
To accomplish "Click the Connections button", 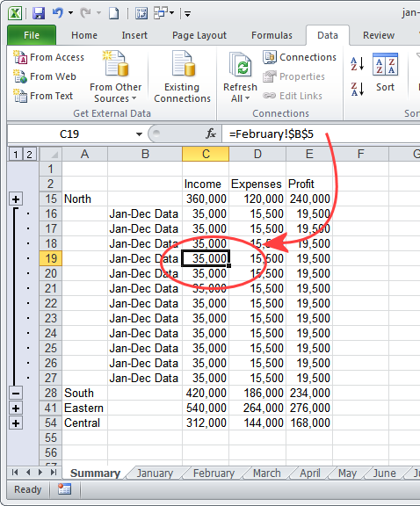I will coord(300,57).
